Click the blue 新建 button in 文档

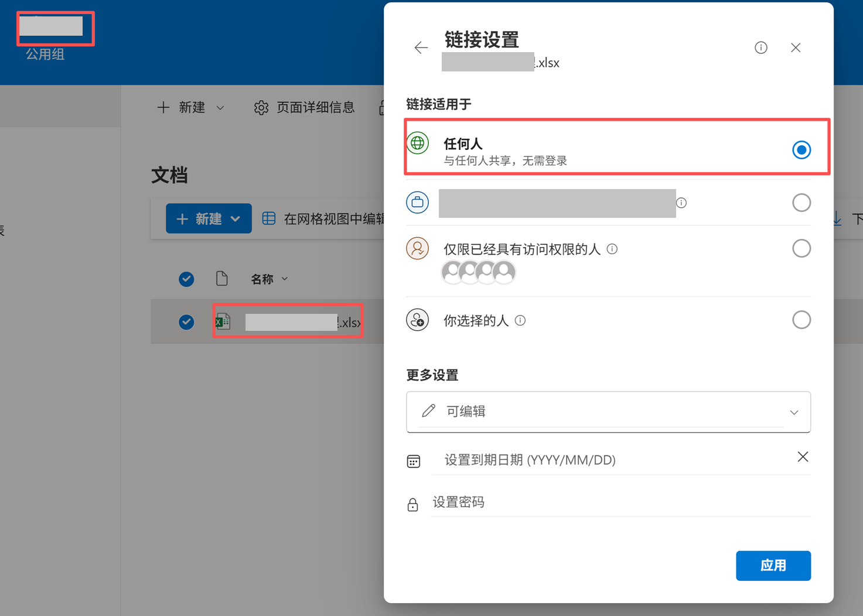(x=209, y=218)
